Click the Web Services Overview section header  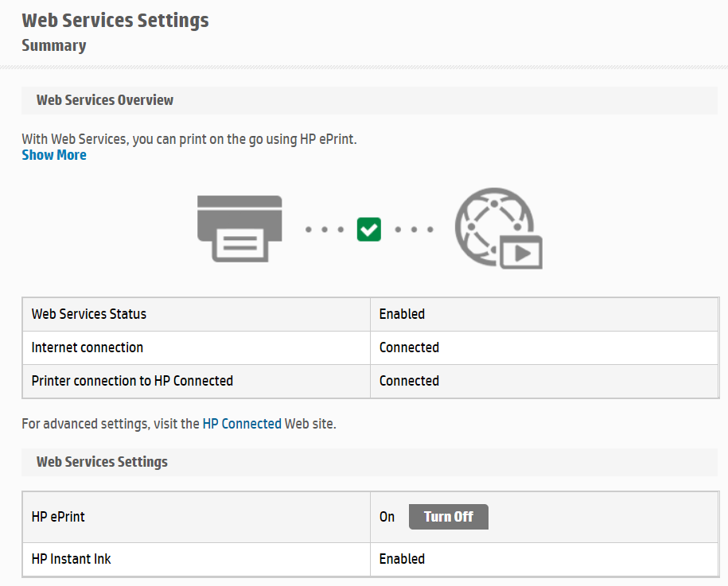coord(105,100)
